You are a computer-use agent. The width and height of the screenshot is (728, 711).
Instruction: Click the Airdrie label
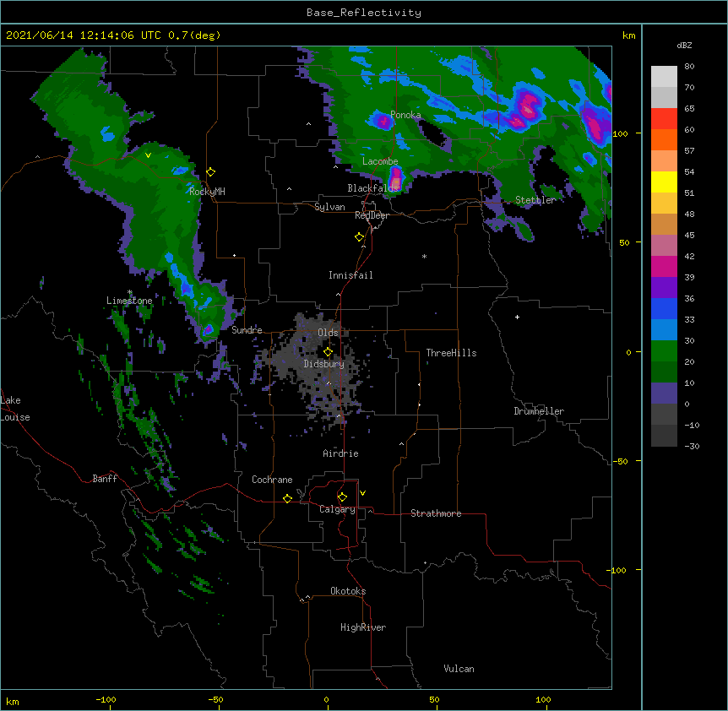click(341, 453)
